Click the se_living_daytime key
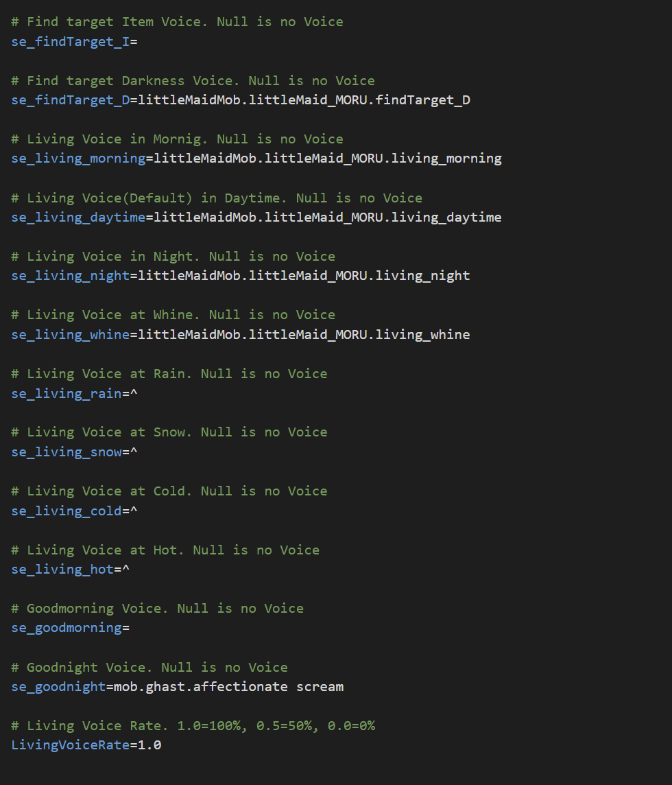 (78, 218)
